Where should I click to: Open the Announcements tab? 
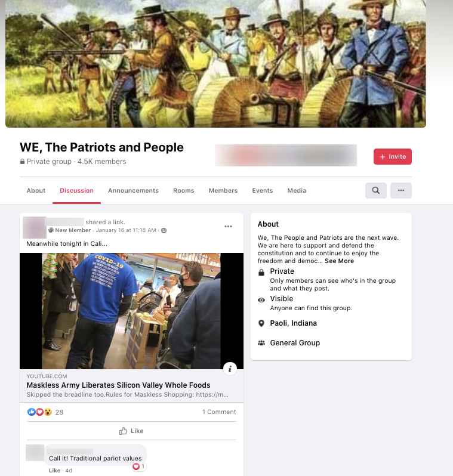point(133,190)
